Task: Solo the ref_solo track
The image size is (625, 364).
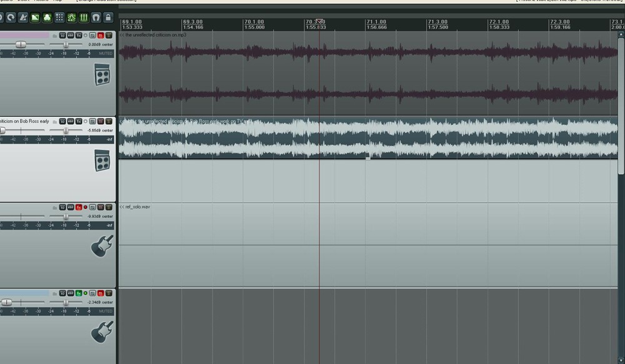Action: 108,207
